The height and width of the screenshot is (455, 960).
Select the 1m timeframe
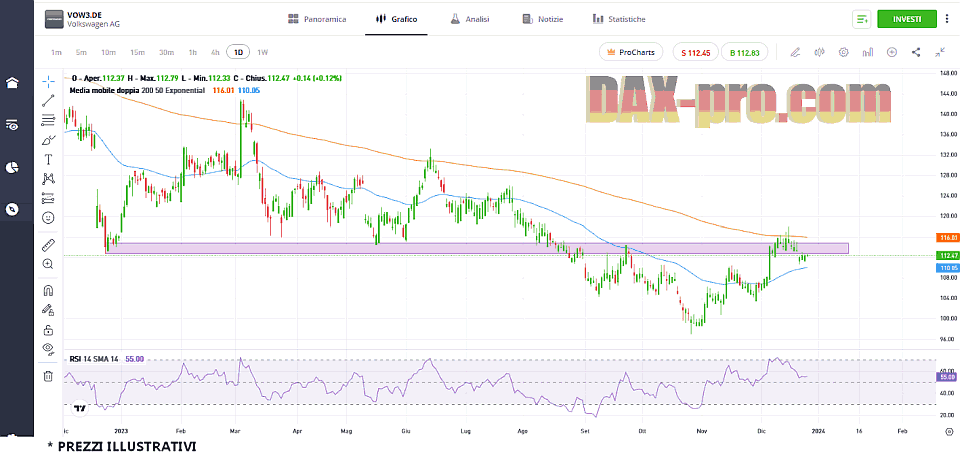[56, 53]
